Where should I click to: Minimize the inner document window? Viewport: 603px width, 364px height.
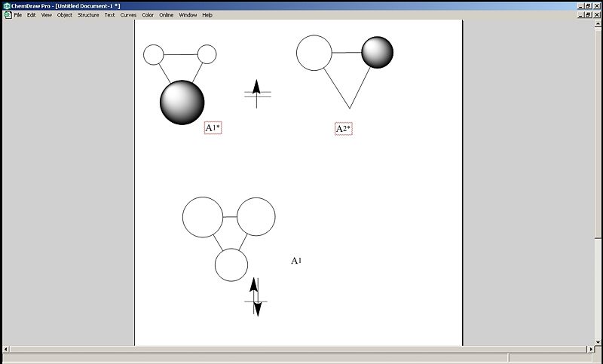(x=581, y=15)
